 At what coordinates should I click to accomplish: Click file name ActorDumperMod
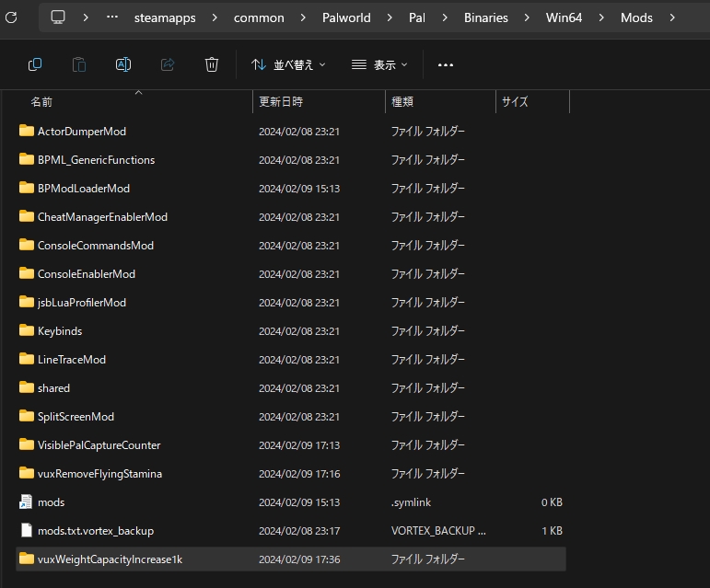click(82, 132)
